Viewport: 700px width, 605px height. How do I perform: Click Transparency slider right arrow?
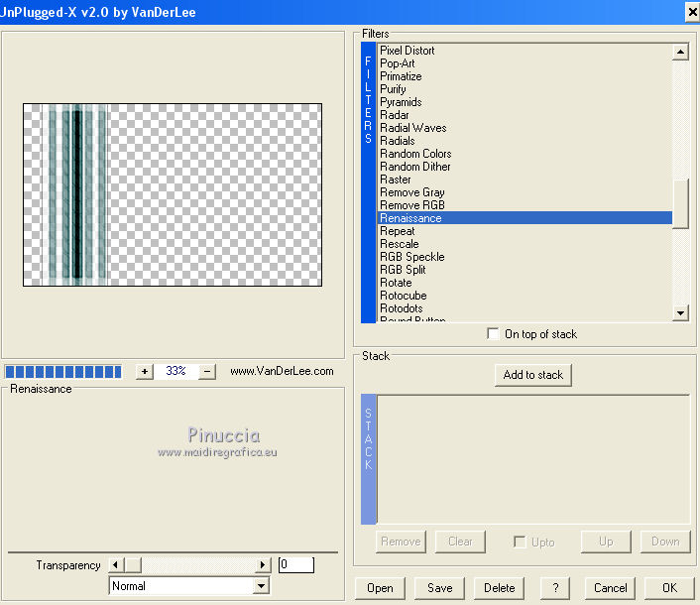(263, 564)
